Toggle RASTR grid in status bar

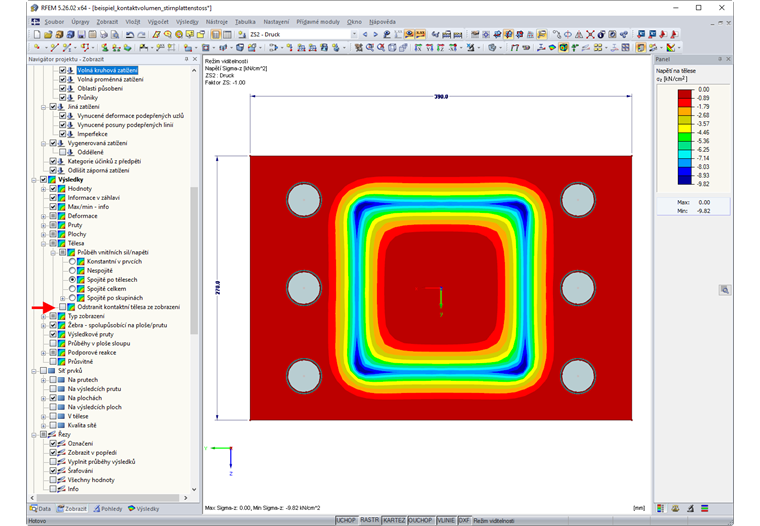coord(369,520)
